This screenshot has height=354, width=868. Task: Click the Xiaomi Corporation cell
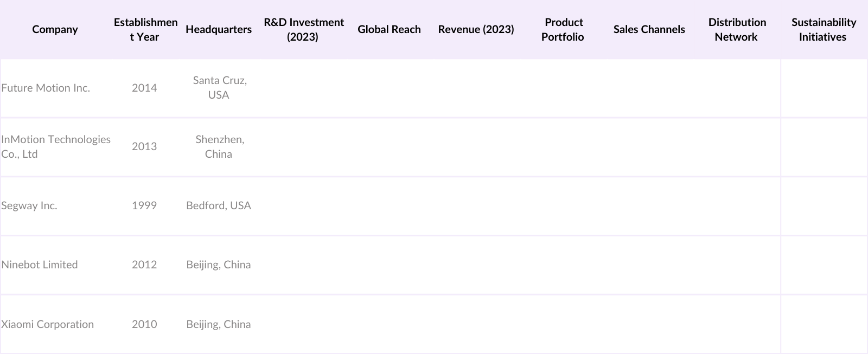(48, 324)
